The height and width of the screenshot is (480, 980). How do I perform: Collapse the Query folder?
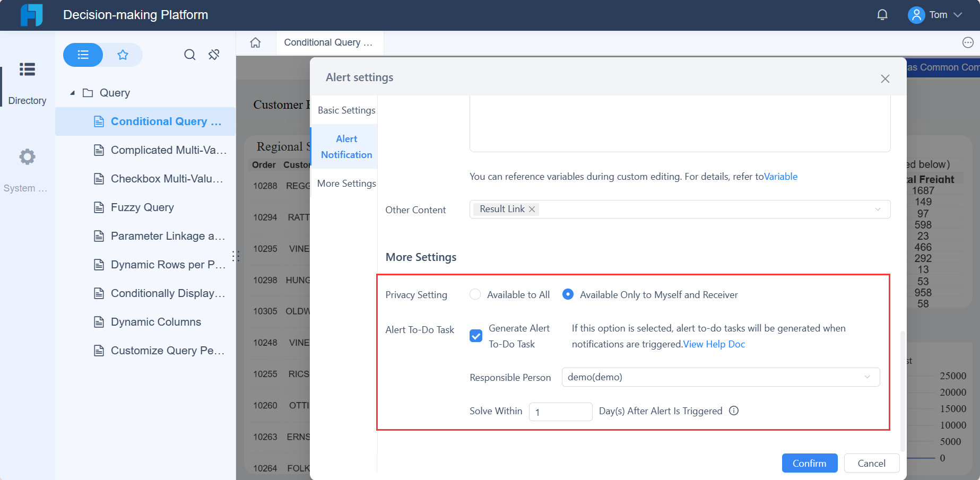[73, 92]
